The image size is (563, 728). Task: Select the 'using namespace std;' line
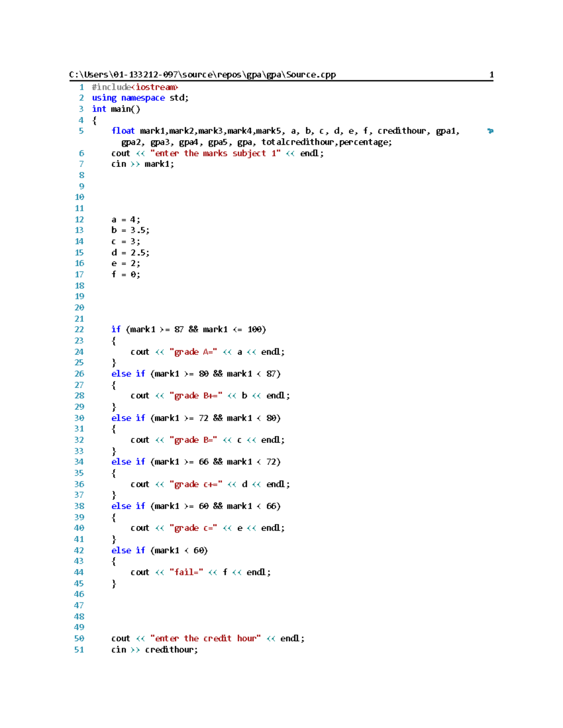(x=140, y=98)
